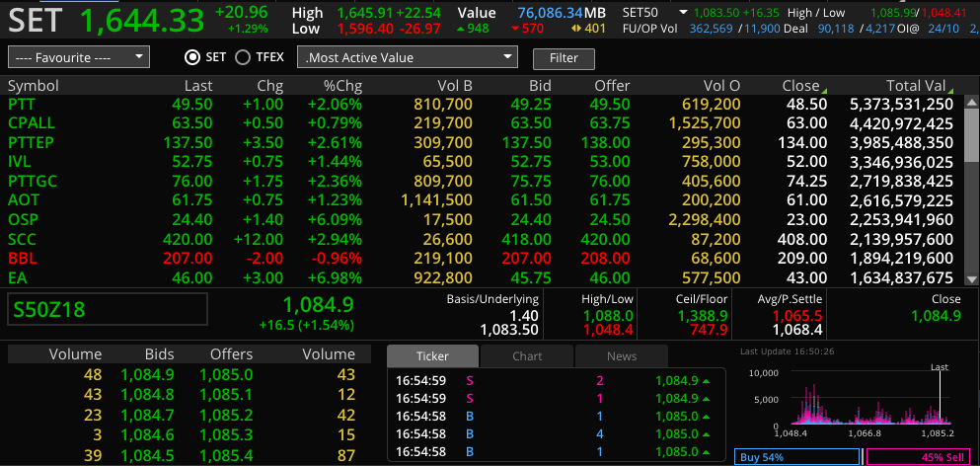The image size is (980, 466).
Task: Open the Favourite dropdown list
Action: point(79,57)
